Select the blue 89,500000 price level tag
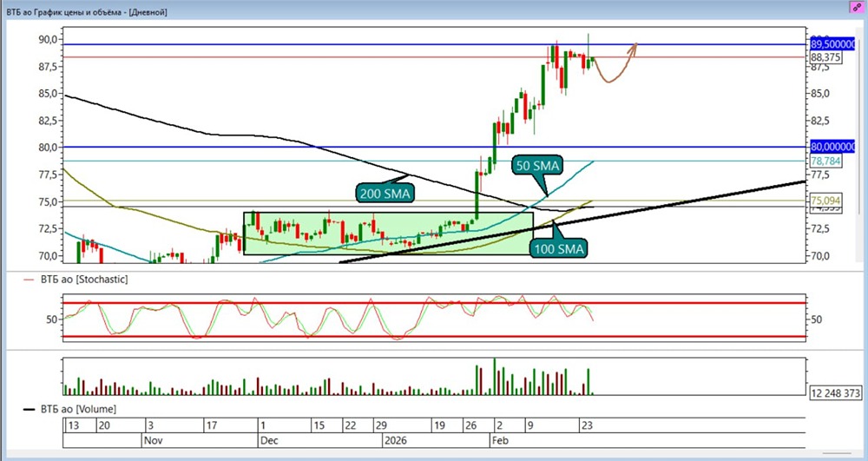The height and width of the screenshot is (461, 868). [x=832, y=43]
